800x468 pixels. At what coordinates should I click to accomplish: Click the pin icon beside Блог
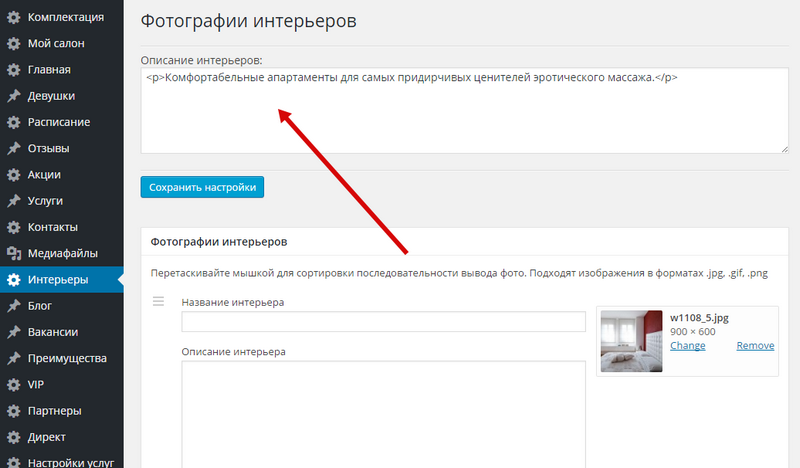(x=14, y=306)
